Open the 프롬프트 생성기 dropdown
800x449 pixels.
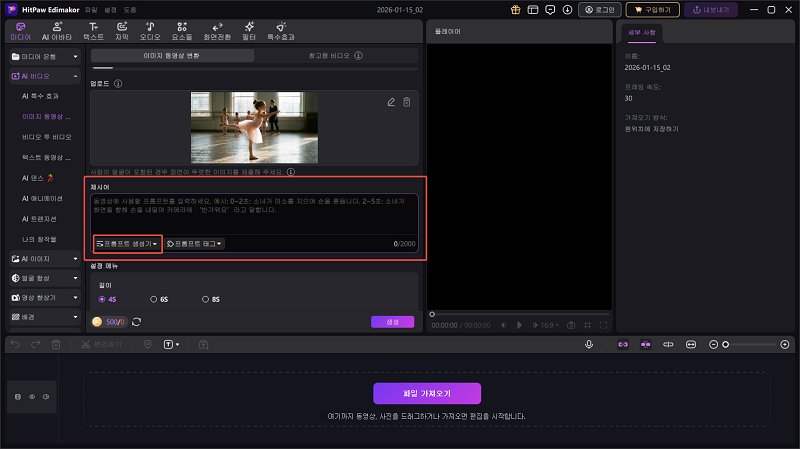[x=127, y=244]
